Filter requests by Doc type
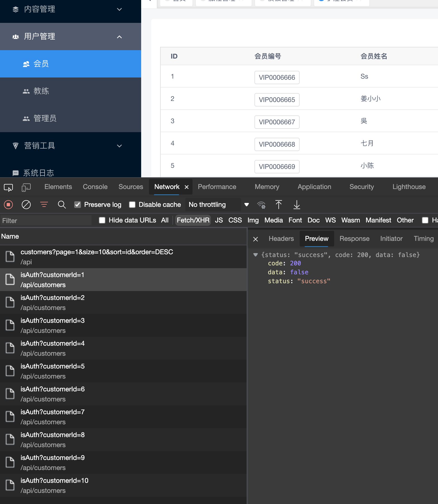The height and width of the screenshot is (504, 438). click(x=314, y=220)
